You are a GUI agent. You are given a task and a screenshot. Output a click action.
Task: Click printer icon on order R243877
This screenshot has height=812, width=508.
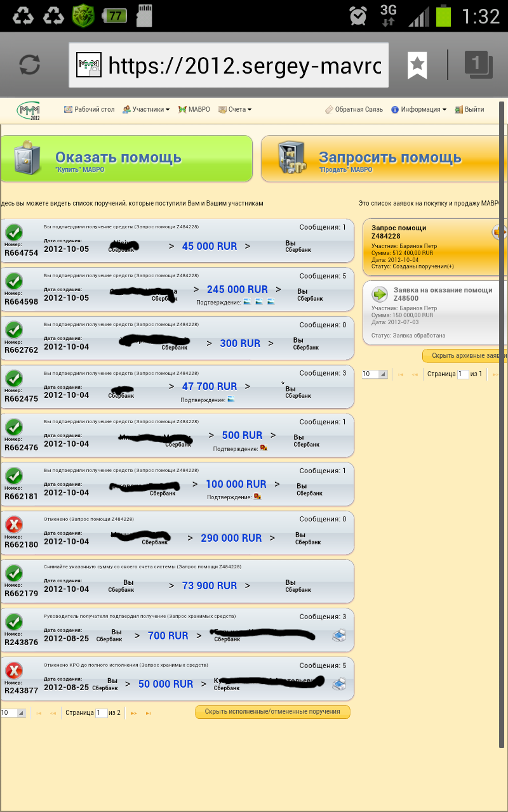pyautogui.click(x=340, y=683)
